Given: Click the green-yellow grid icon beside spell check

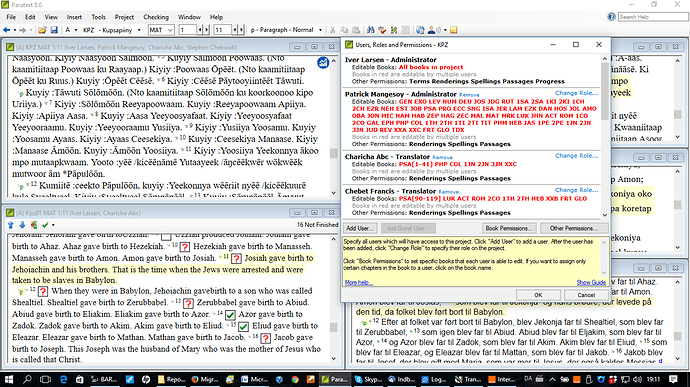Looking at the screenshot, I should (394, 30).
